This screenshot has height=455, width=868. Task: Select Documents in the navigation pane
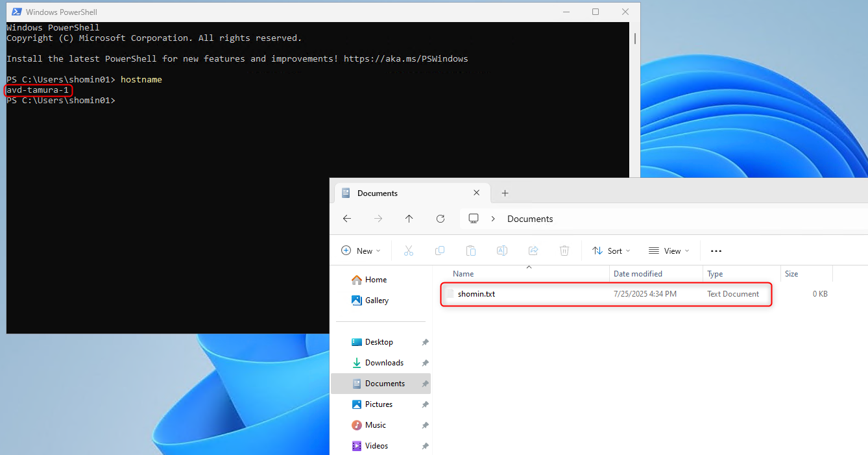tap(381, 384)
